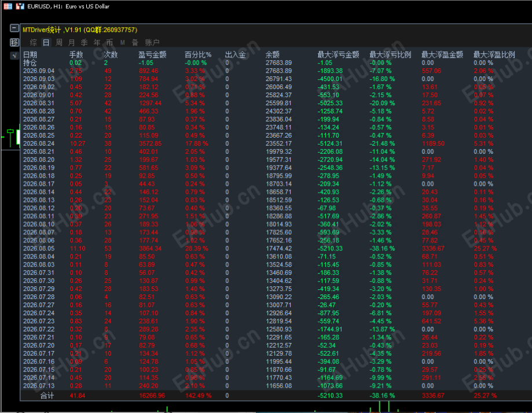Switch to the 综 summary tab

click(x=33, y=42)
